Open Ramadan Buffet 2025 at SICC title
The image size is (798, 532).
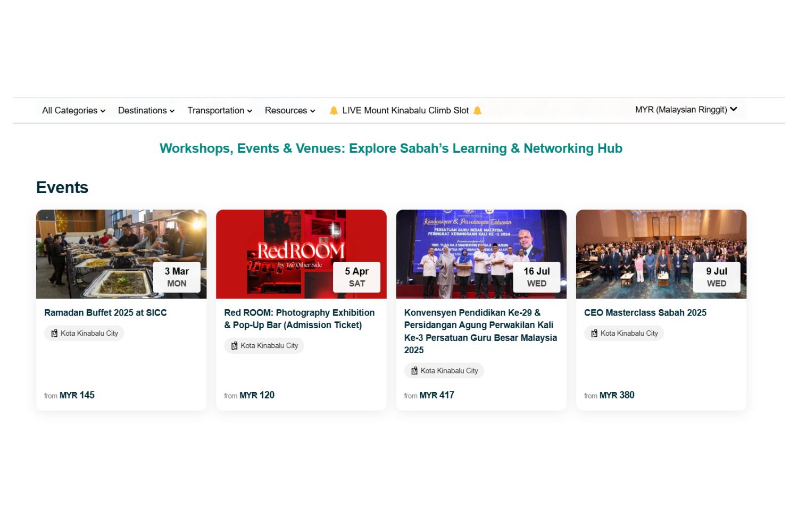pyautogui.click(x=105, y=313)
